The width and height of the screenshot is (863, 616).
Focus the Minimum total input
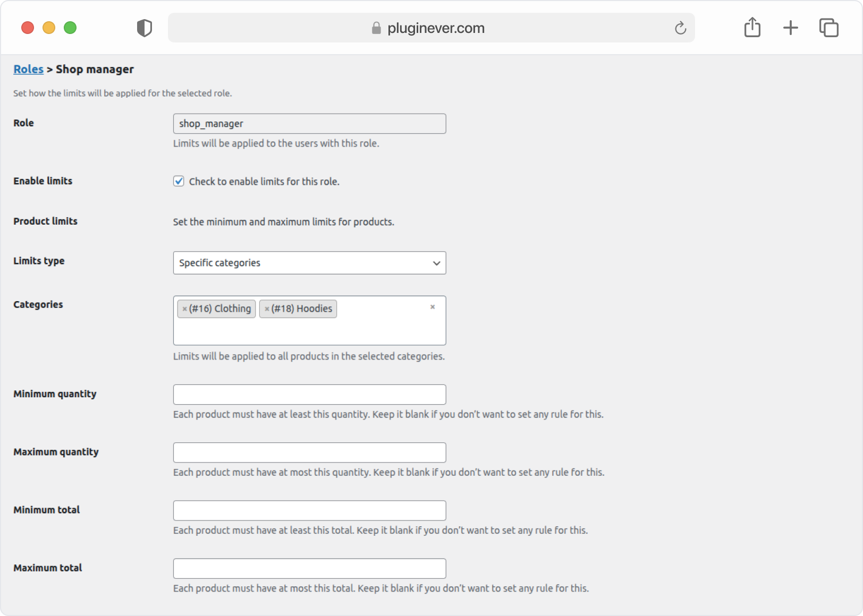[x=309, y=510]
